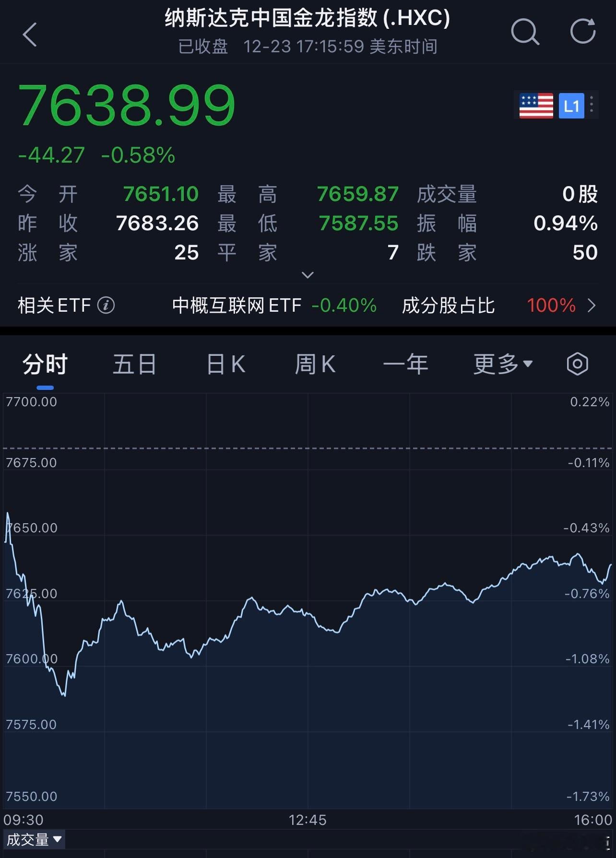Switch to the 周K tab
616x858 pixels.
coord(315,364)
